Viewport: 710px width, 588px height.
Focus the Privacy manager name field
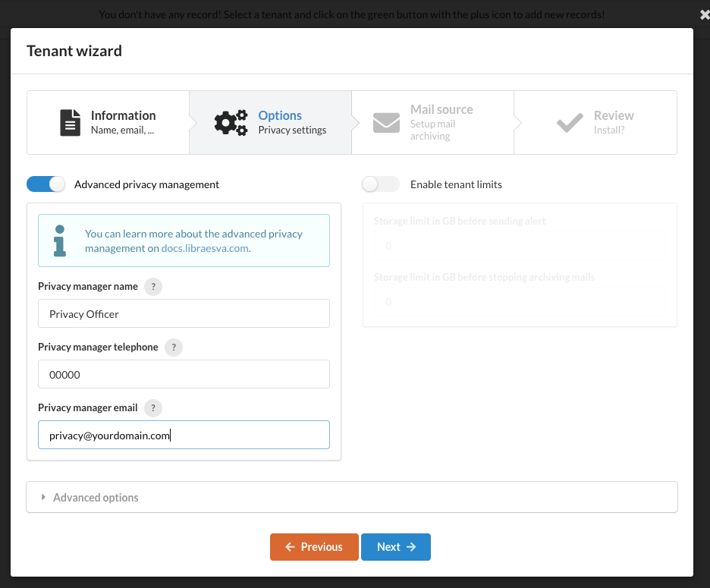pyautogui.click(x=184, y=313)
